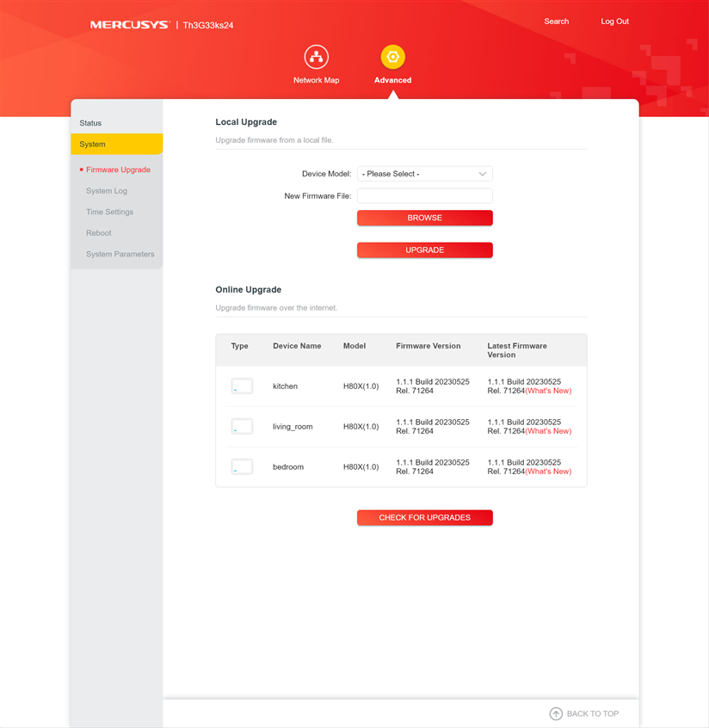Click Search in the header
This screenshot has width=709, height=728.
[556, 22]
